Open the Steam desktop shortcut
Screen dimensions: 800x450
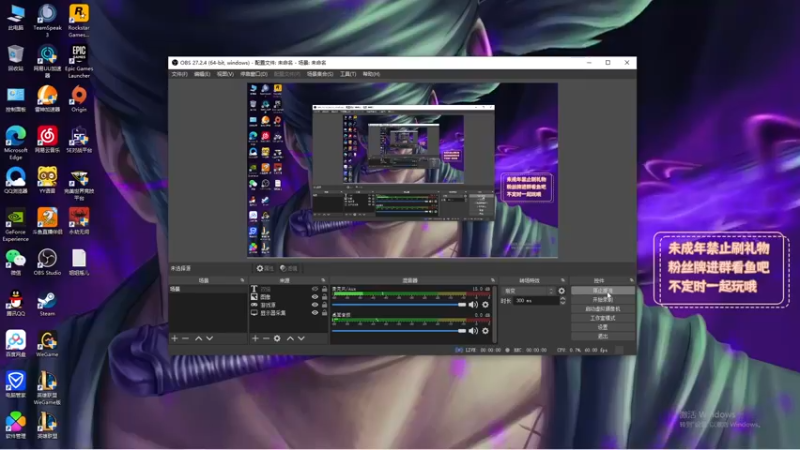pyautogui.click(x=47, y=304)
